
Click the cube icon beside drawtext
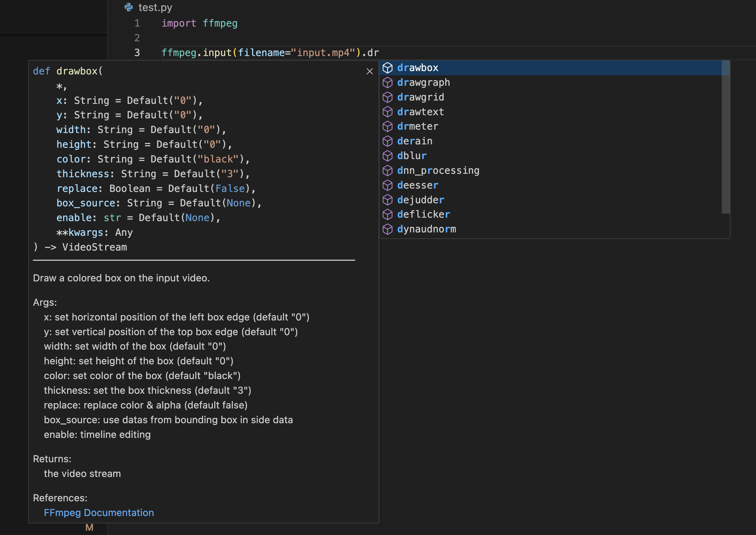[388, 112]
